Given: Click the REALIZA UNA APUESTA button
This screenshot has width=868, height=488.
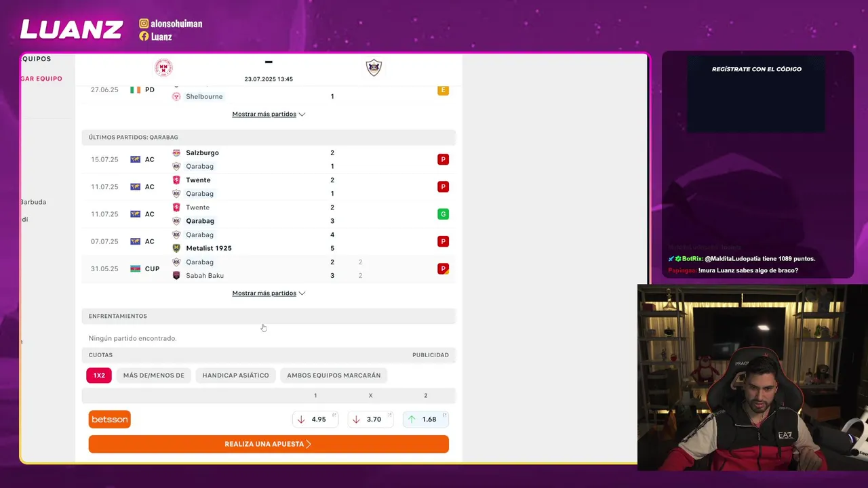Looking at the screenshot, I should click(269, 444).
